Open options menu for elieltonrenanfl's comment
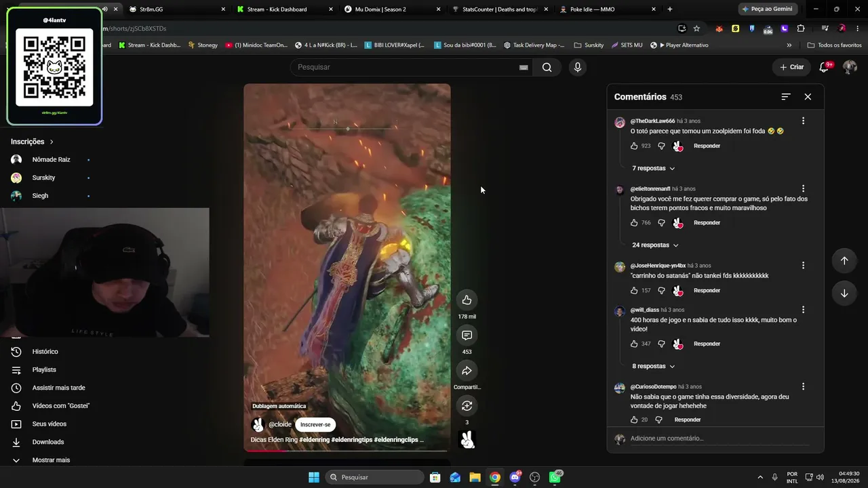This screenshot has width=868, height=488. pyautogui.click(x=803, y=188)
